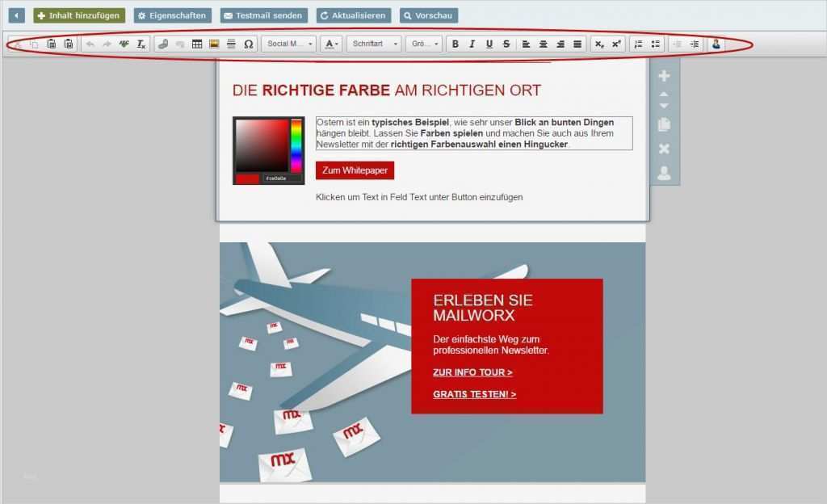Insert a hyperlink using the chain icon

[x=164, y=44]
